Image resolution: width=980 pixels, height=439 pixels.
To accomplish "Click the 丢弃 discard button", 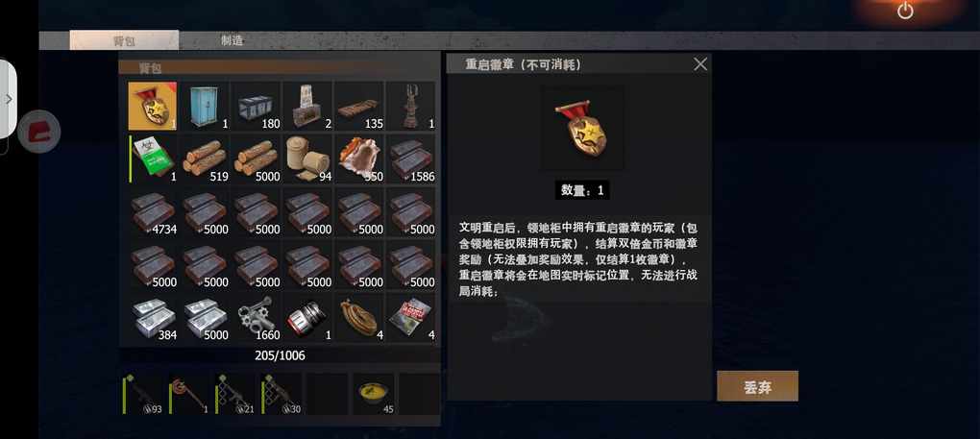I will pos(757,386).
